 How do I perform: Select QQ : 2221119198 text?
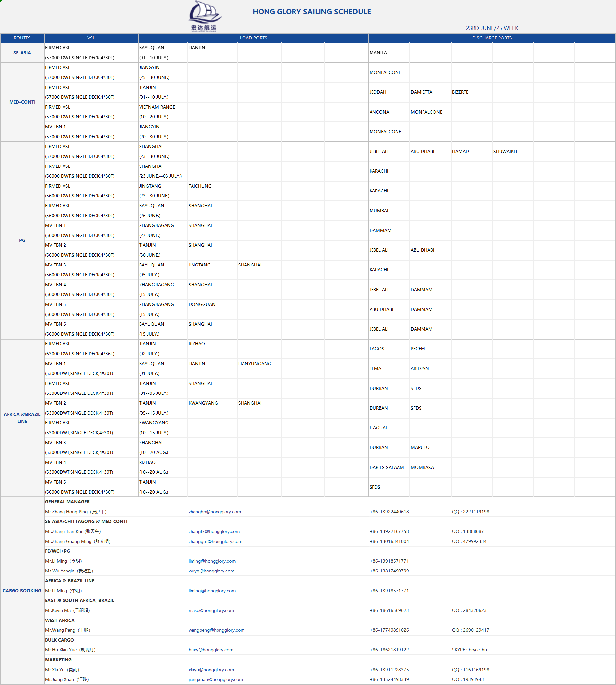pos(471,512)
